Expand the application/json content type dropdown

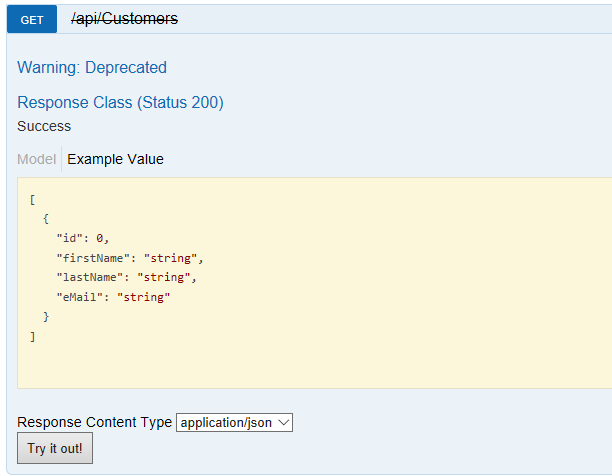coord(234,423)
